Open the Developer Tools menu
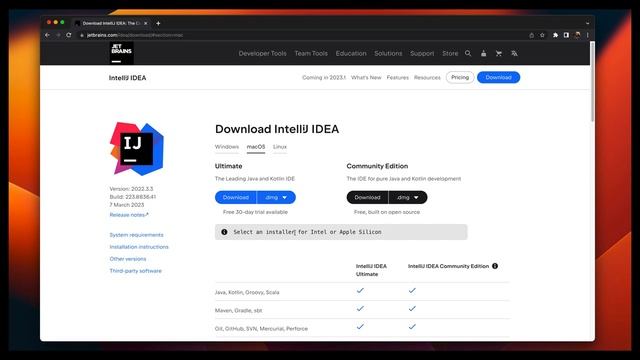The image size is (640, 360). [x=262, y=53]
